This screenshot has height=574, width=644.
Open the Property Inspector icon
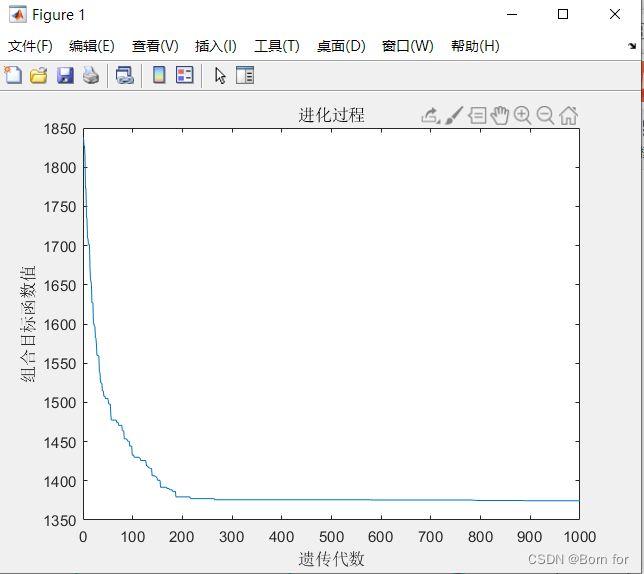[x=245, y=75]
